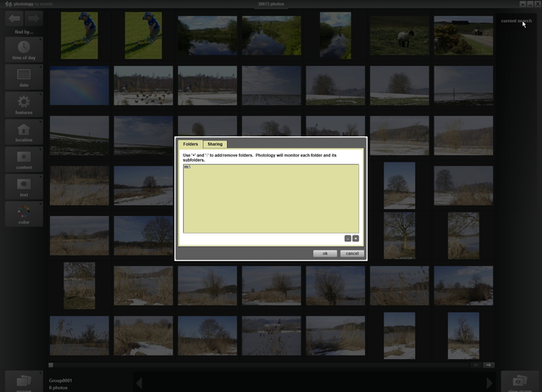Select the content search filter
Viewport: 542px width, 392px height.
[24, 159]
